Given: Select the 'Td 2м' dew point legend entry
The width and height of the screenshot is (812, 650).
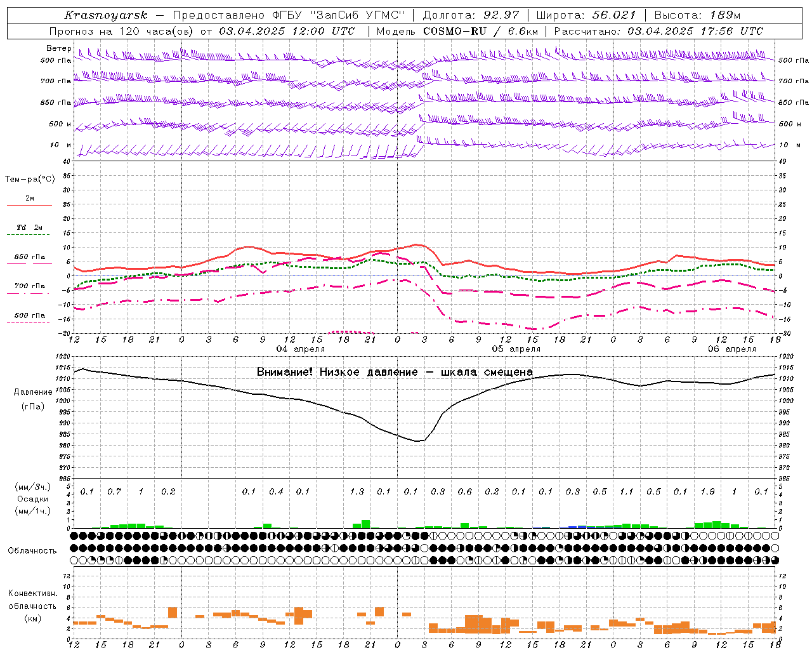Looking at the screenshot, I should coord(29,227).
